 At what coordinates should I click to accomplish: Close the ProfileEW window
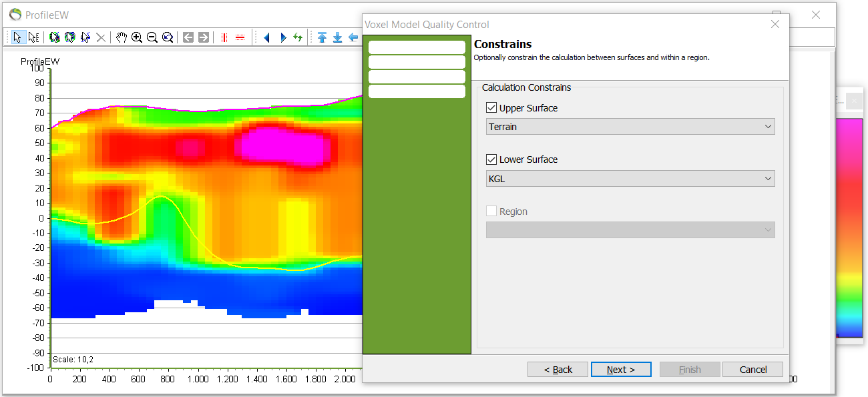click(x=816, y=15)
